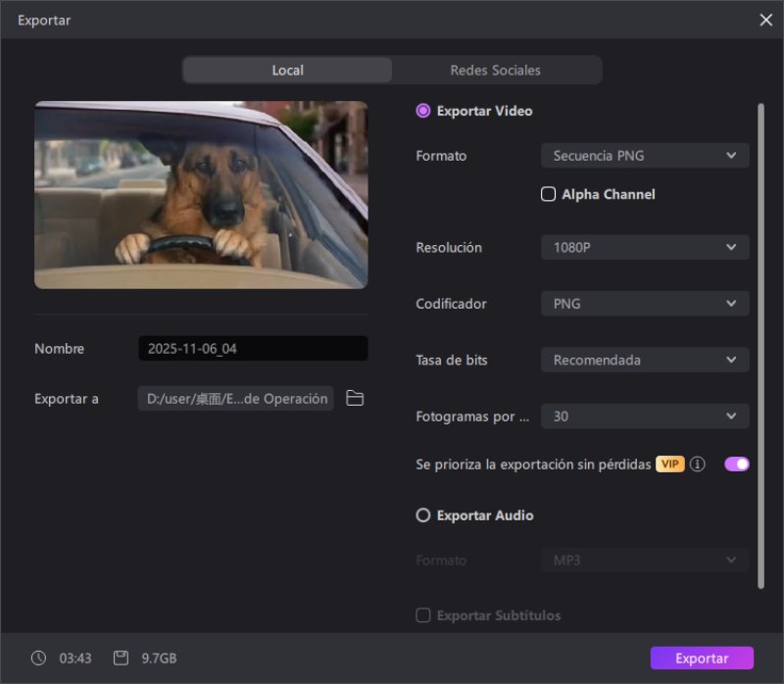Click the Nombre field showing 2025-11-06_04
The image size is (784, 684).
pos(253,348)
